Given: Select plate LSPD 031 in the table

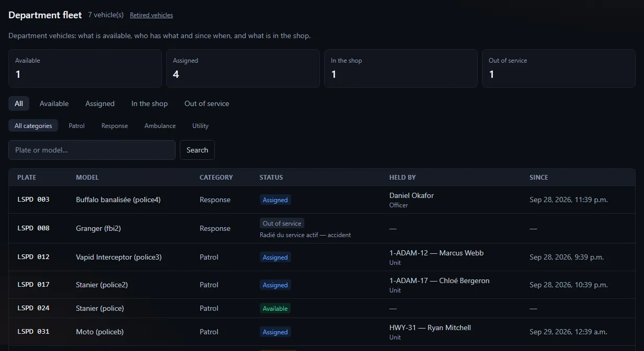Looking at the screenshot, I should (33, 332).
